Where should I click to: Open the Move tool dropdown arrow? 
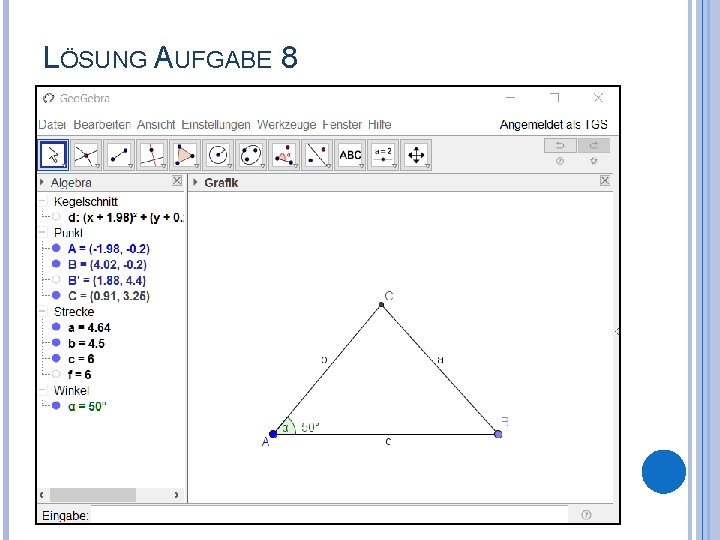pyautogui.click(x=65, y=166)
